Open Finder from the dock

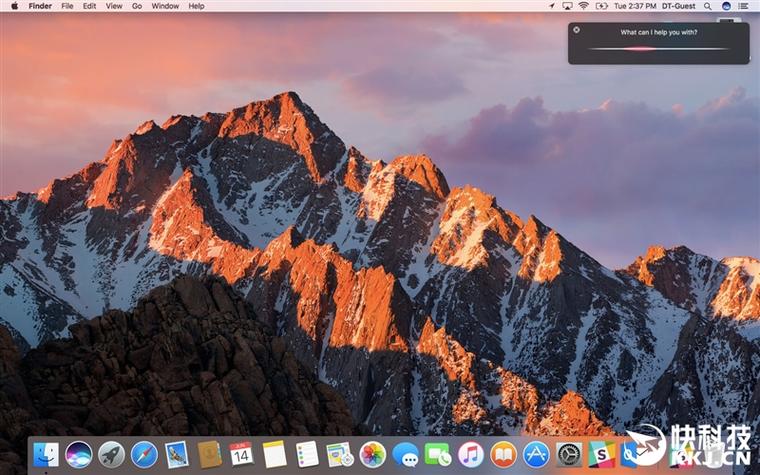(x=46, y=455)
